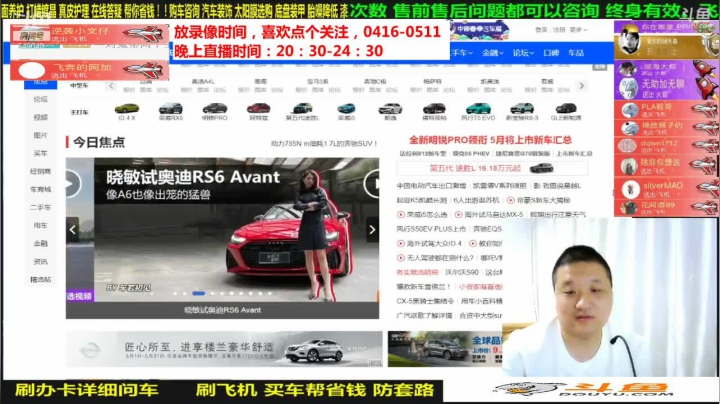Open the 车品 navbar item
Image resolution: width=720 pixels, height=404 pixels.
(x=576, y=53)
